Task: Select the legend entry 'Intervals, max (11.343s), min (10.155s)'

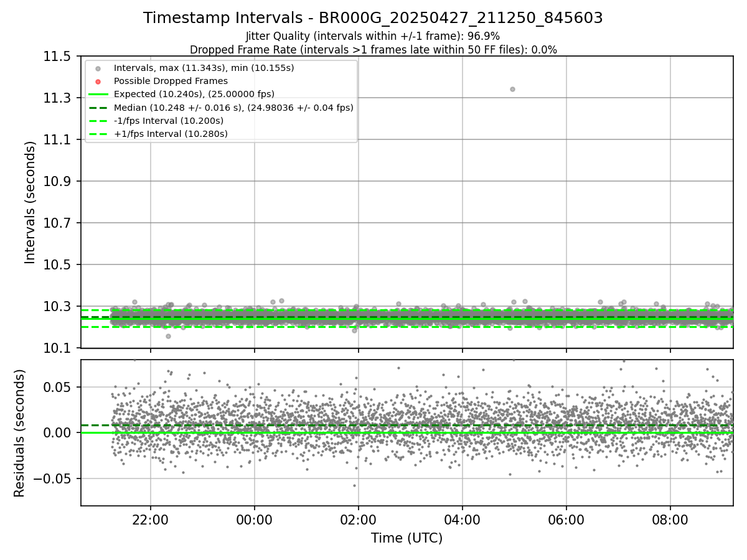Action: (204, 68)
